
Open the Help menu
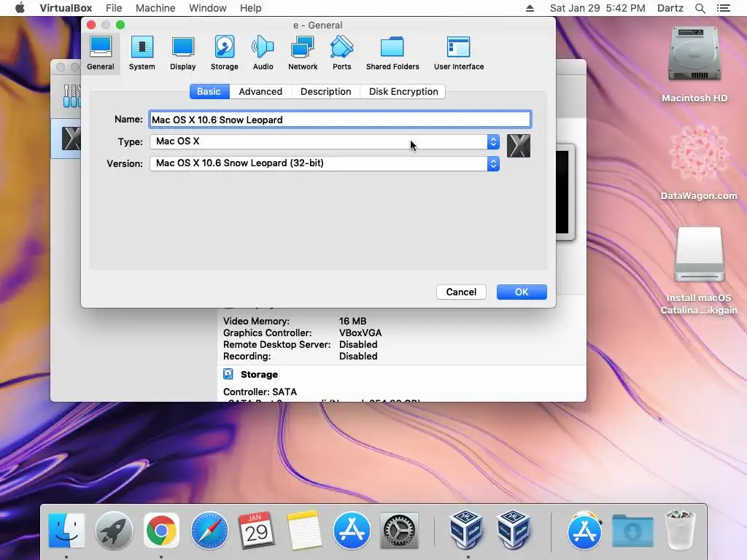point(251,8)
